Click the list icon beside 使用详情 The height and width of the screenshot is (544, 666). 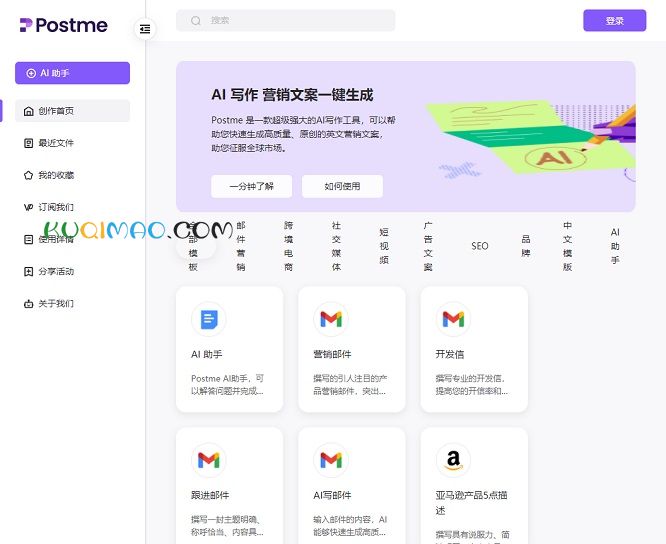pyautogui.click(x=28, y=240)
